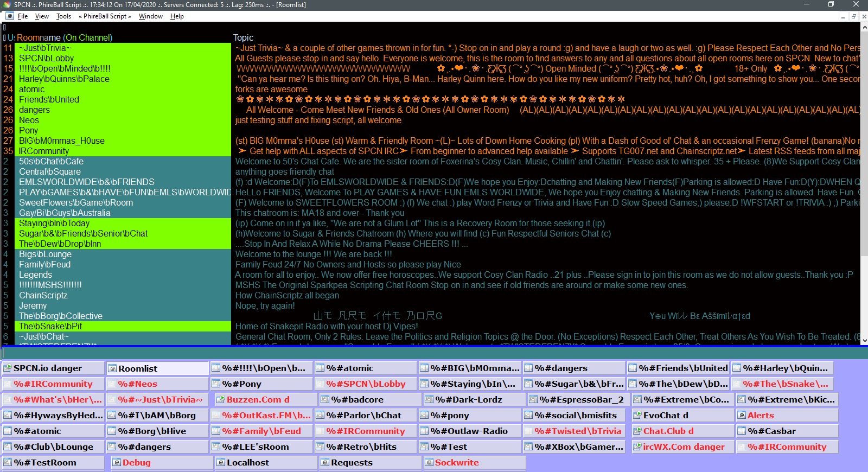Open the %#I\bAM\bBorg channel tab
This screenshot has height=472, width=868.
pyautogui.click(x=157, y=416)
